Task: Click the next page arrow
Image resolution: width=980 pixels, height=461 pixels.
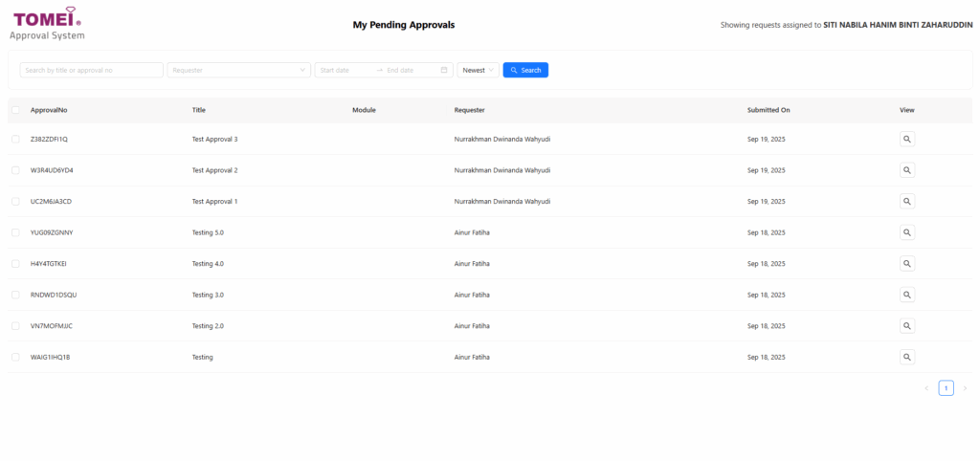Action: click(x=965, y=387)
